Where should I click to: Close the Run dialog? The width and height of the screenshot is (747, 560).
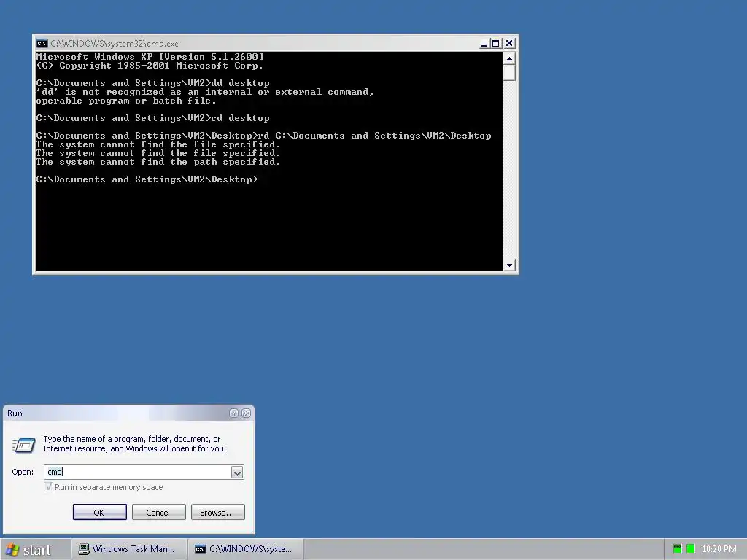[x=247, y=413]
